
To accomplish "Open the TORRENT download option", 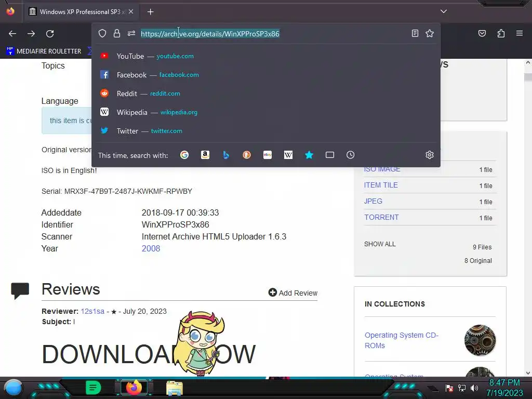I will [381, 218].
